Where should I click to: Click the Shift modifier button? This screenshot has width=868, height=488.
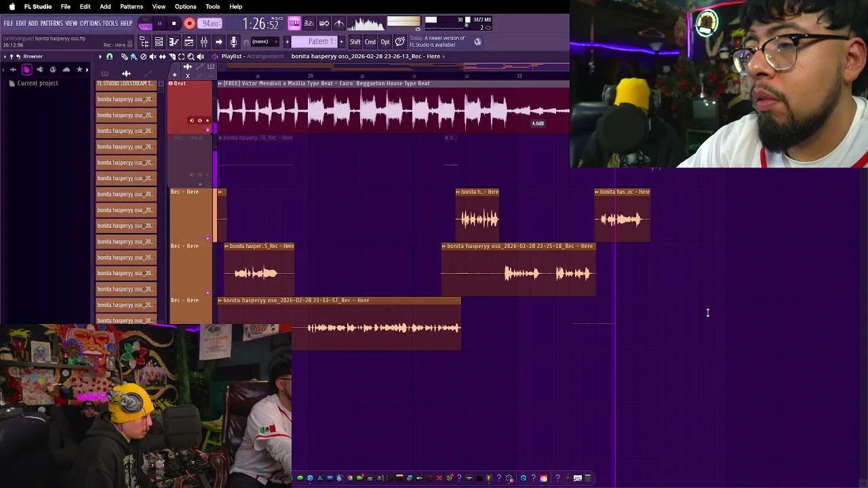(355, 42)
